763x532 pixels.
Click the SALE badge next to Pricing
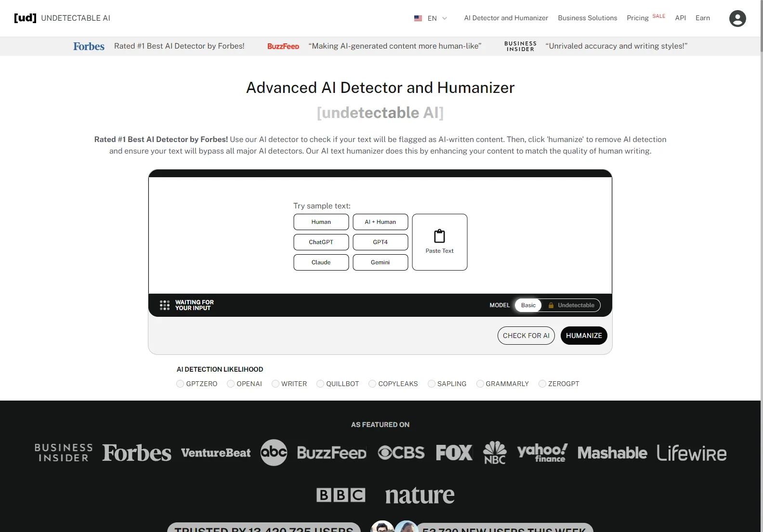coord(658,16)
